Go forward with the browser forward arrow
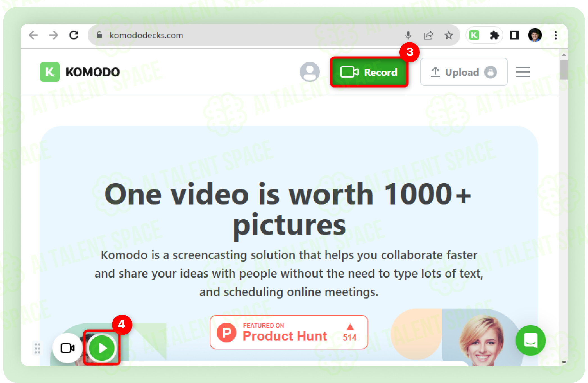Viewport: 588px width, 383px height. point(53,35)
